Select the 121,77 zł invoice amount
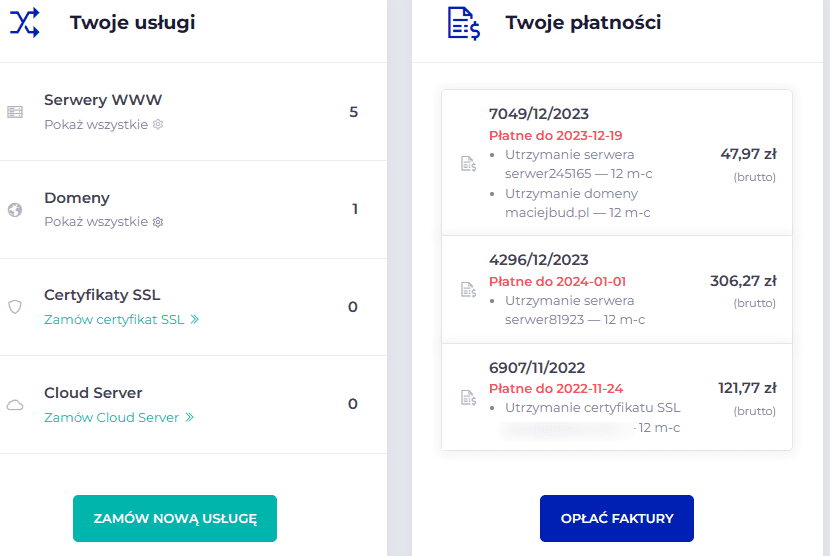Viewport: 830px width, 556px height. coord(747,388)
